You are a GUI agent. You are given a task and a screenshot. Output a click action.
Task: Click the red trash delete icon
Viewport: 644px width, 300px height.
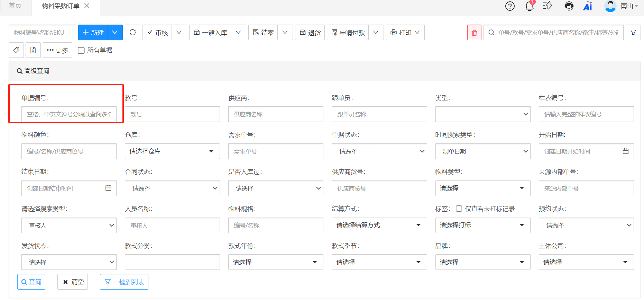click(474, 33)
